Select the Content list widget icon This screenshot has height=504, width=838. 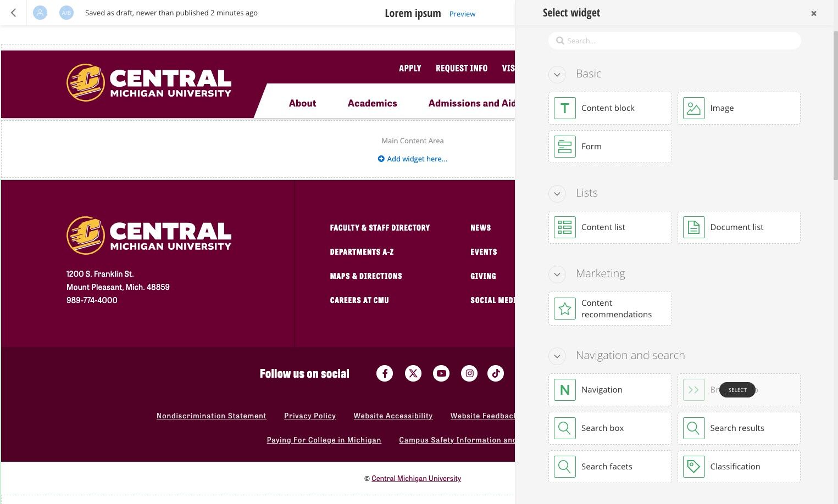[565, 227]
